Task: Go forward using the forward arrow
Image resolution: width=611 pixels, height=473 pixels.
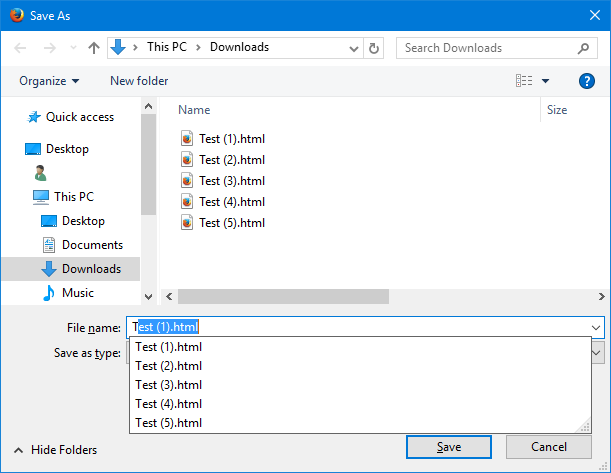Action: click(49, 48)
